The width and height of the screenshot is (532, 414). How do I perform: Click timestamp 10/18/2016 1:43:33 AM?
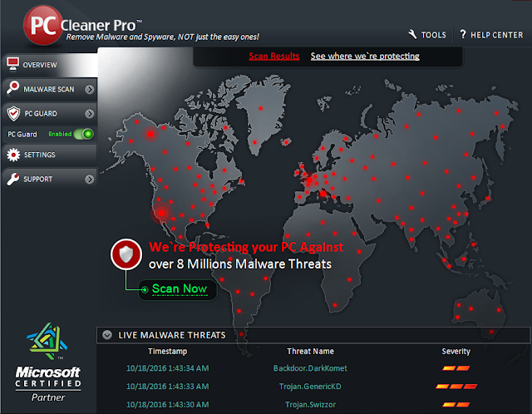pos(168,387)
